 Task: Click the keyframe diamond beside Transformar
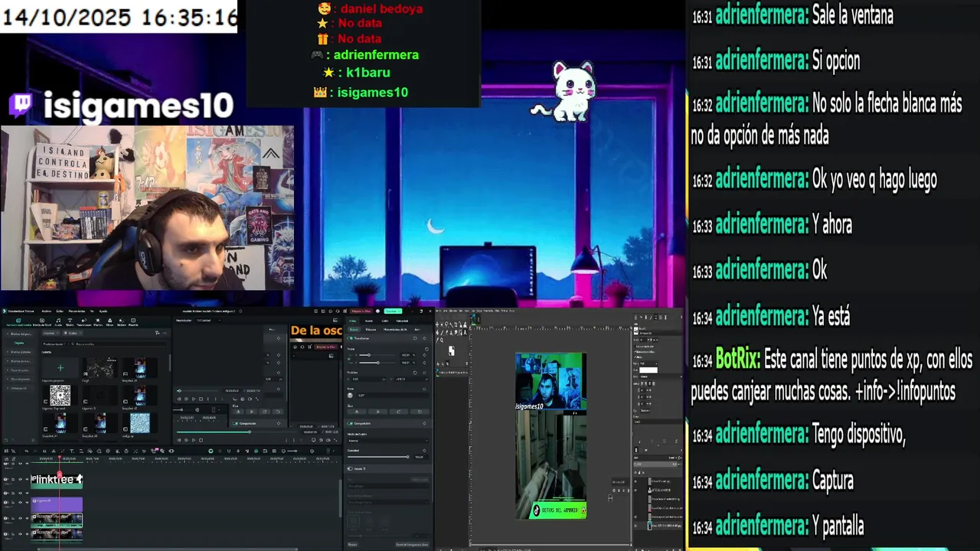pos(424,338)
